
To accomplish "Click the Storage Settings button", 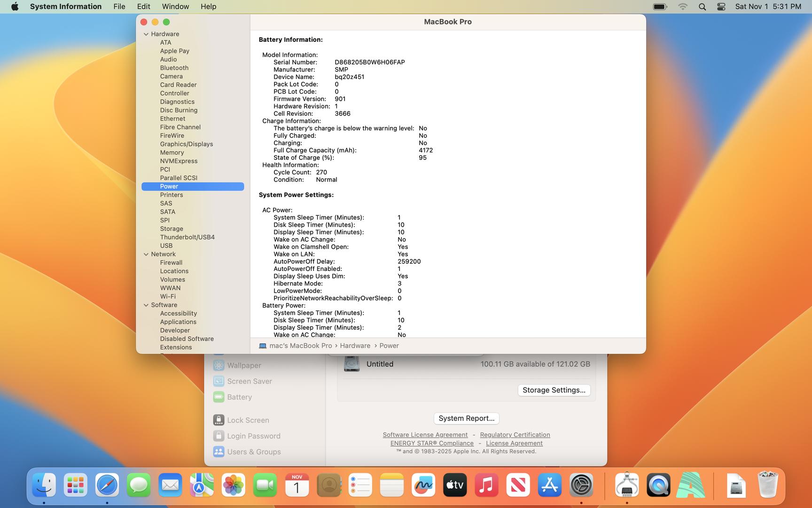I will 554,390.
